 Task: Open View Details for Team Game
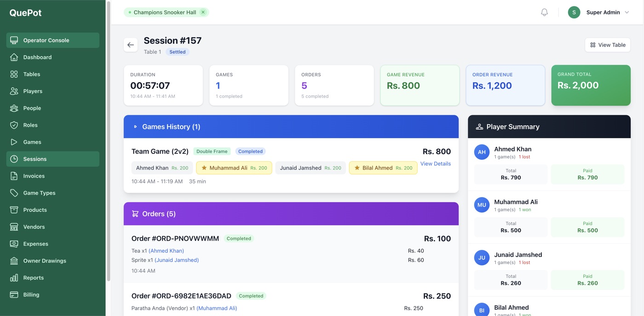(x=435, y=164)
